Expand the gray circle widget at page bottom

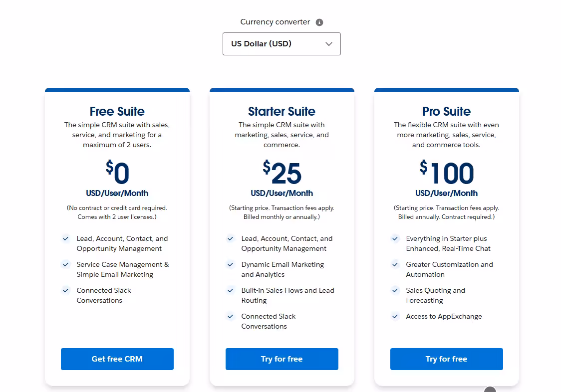490,389
